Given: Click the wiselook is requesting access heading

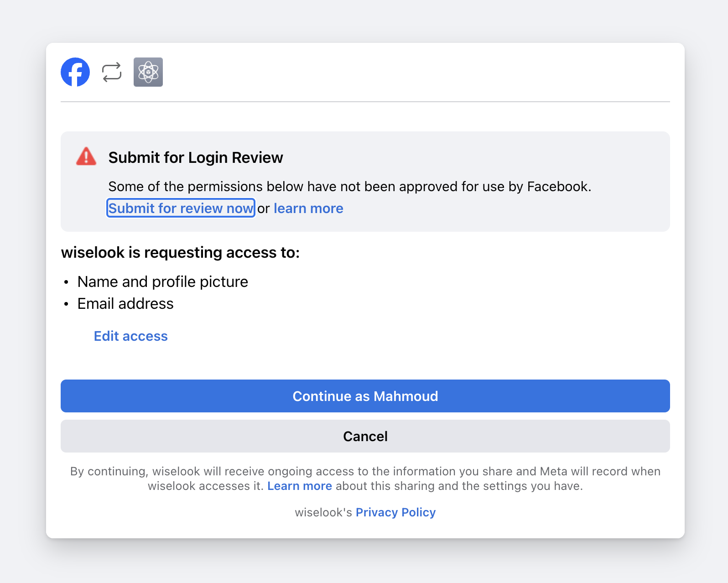Looking at the screenshot, I should [181, 252].
